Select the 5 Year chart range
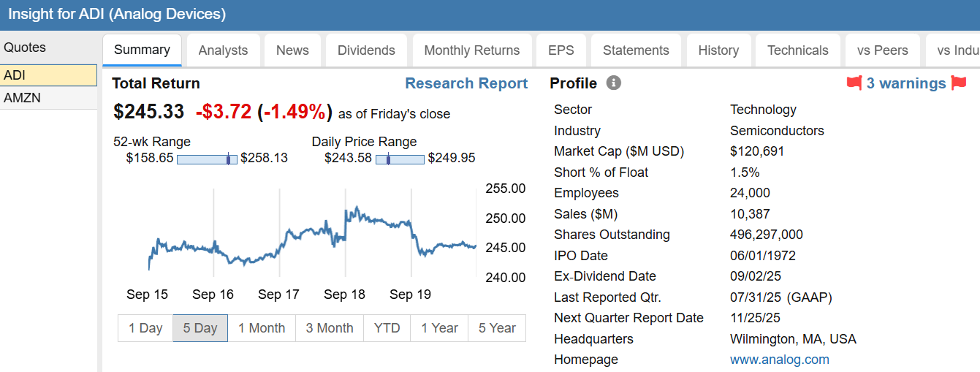980x372 pixels. 497,328
